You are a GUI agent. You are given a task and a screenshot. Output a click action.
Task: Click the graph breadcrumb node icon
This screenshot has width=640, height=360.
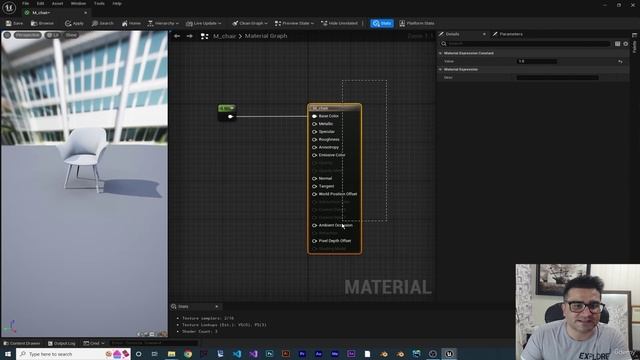tap(204, 36)
